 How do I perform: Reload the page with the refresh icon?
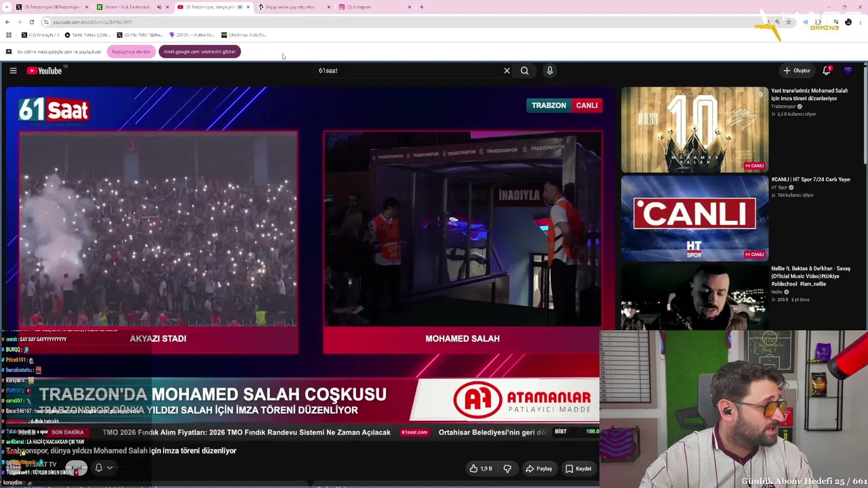[31, 22]
